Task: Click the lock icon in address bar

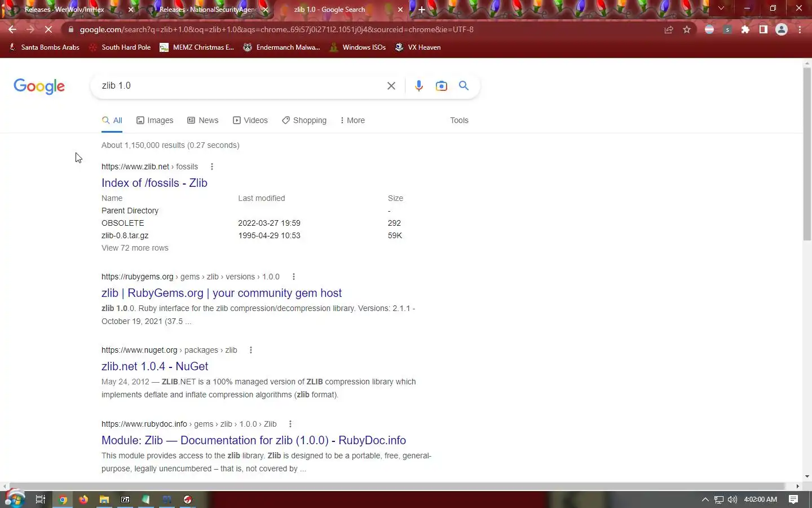Action: (x=70, y=29)
